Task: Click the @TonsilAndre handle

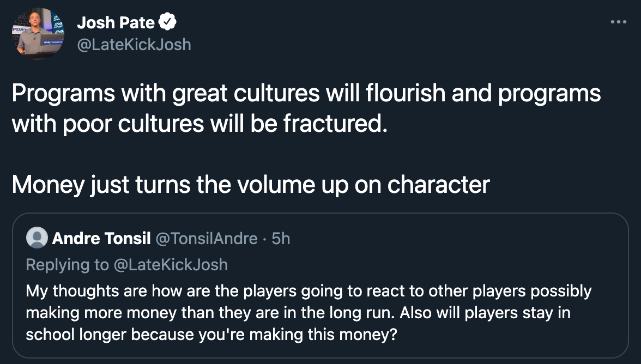Action: point(207,239)
